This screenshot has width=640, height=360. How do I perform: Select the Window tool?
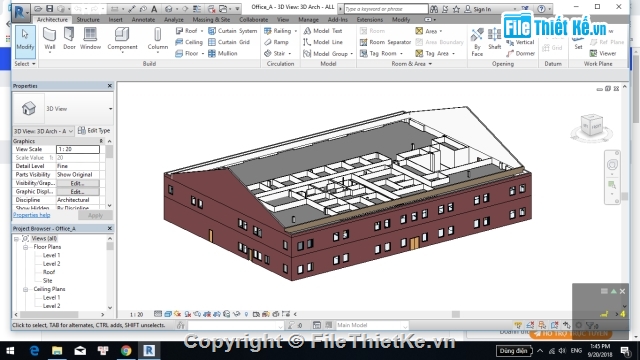(x=90, y=39)
